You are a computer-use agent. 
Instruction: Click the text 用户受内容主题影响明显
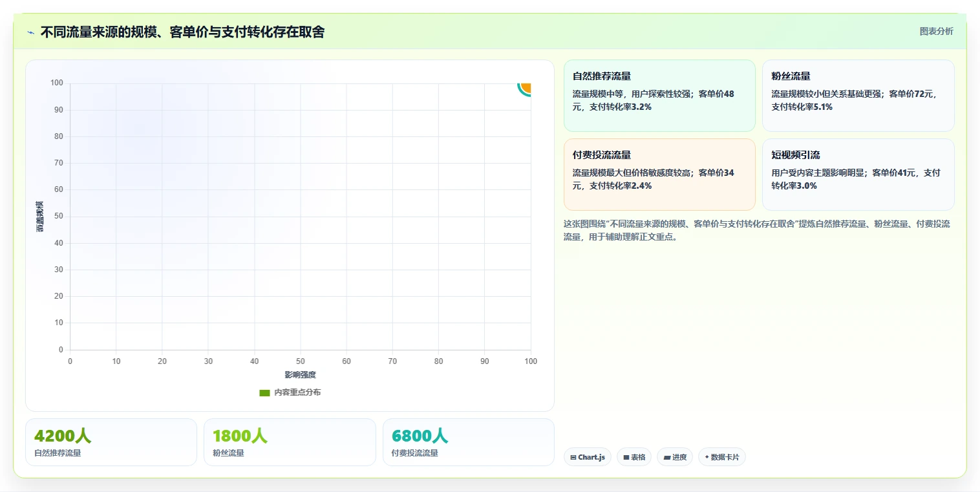[817, 173]
